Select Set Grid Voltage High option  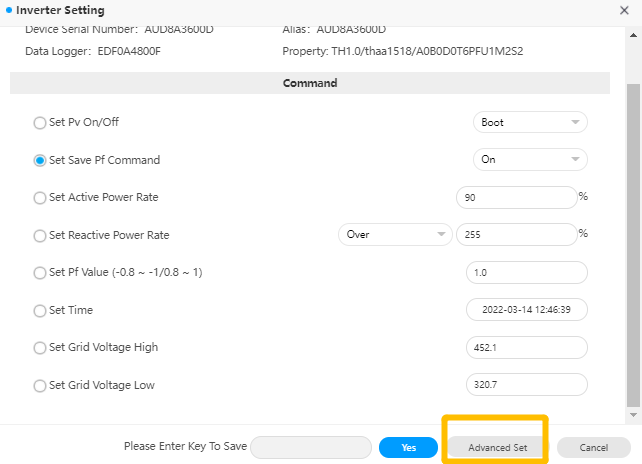(x=40, y=348)
